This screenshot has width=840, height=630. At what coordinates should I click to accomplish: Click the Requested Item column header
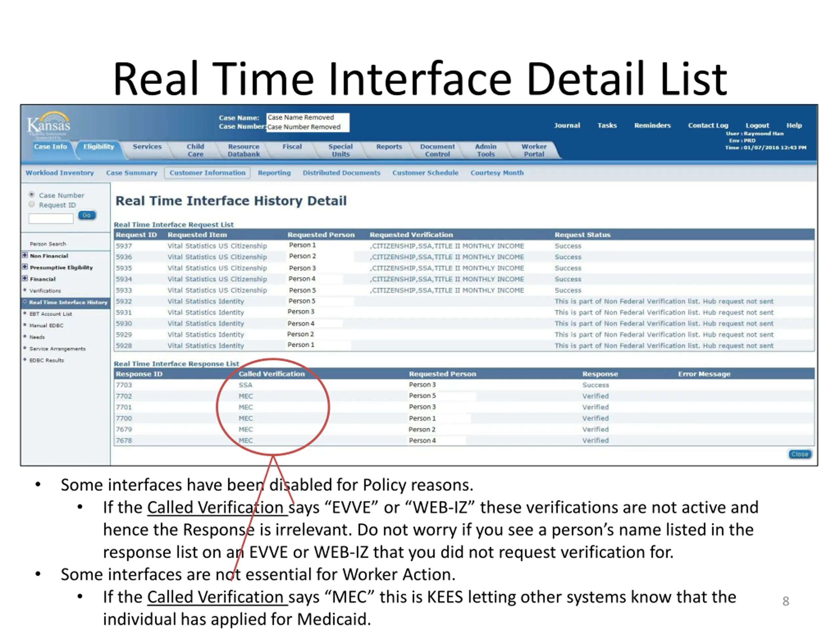point(197,235)
